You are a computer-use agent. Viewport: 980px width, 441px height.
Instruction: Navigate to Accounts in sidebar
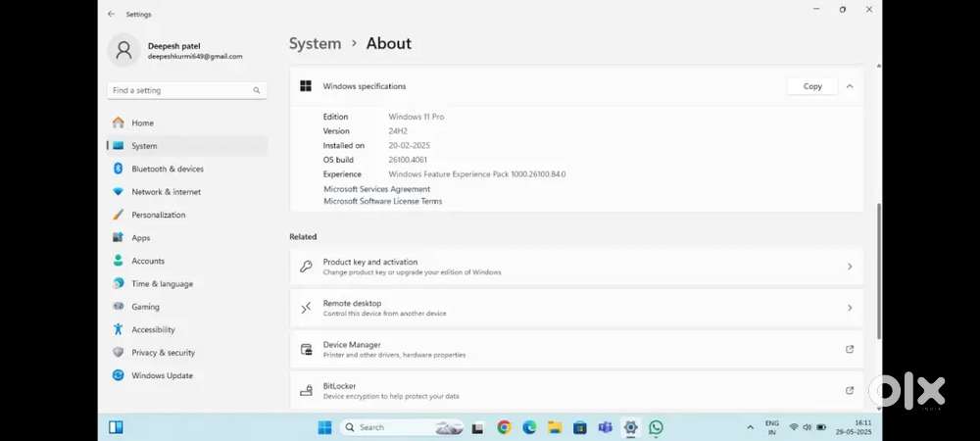click(148, 261)
